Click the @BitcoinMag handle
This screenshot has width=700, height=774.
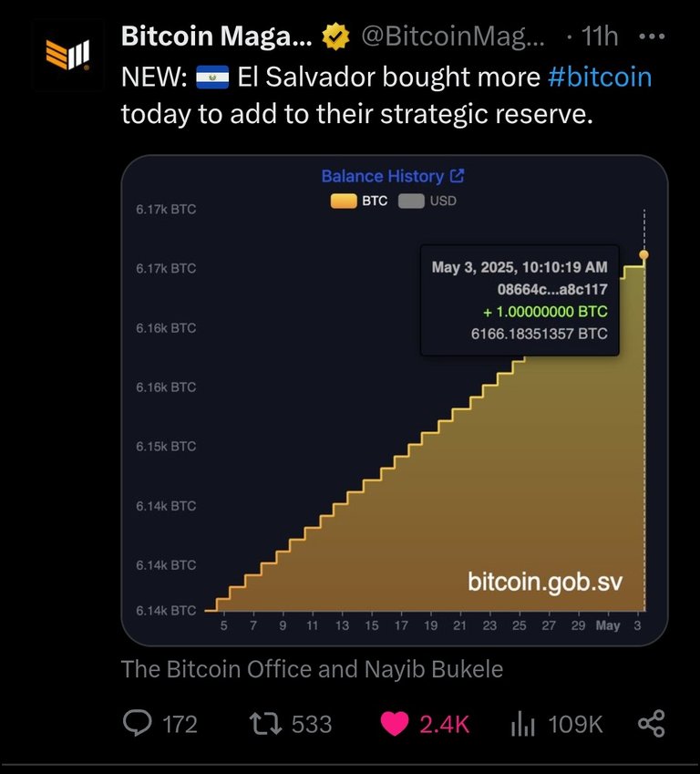pos(453,36)
